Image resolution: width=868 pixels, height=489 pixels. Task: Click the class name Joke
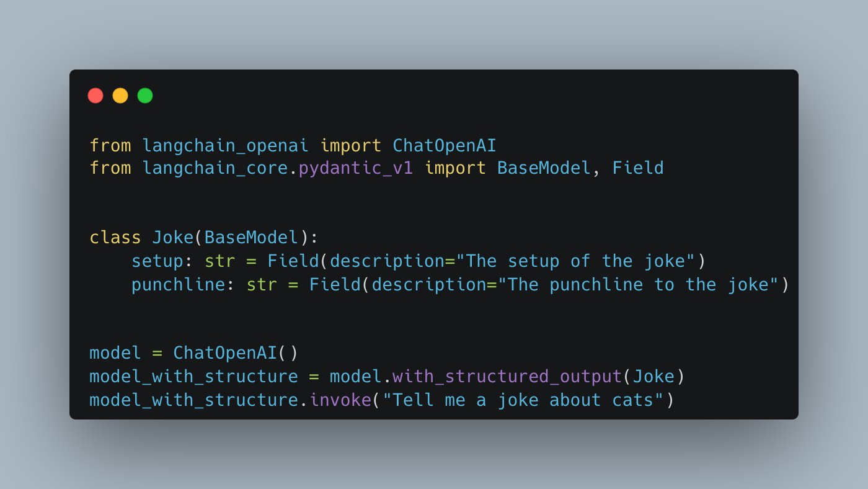click(x=173, y=238)
